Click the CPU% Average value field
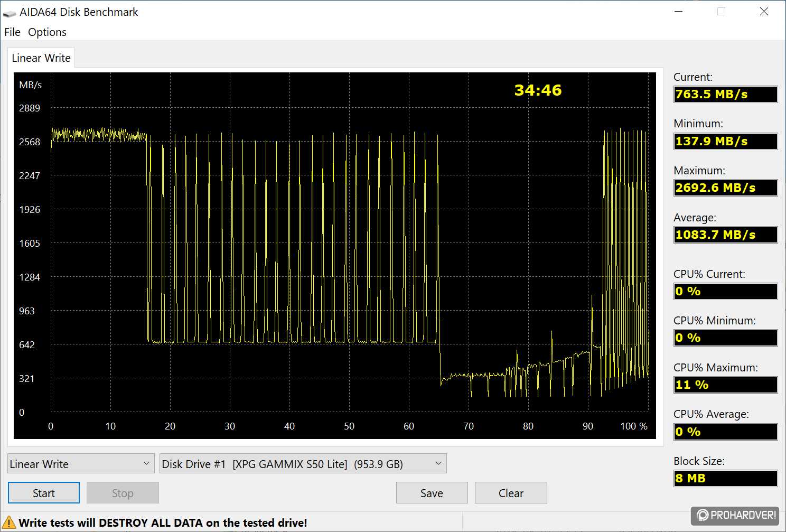 pos(725,432)
